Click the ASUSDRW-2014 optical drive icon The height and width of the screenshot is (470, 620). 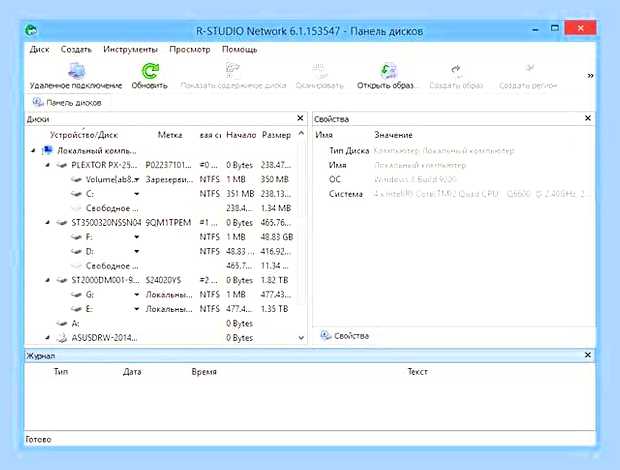point(62,338)
